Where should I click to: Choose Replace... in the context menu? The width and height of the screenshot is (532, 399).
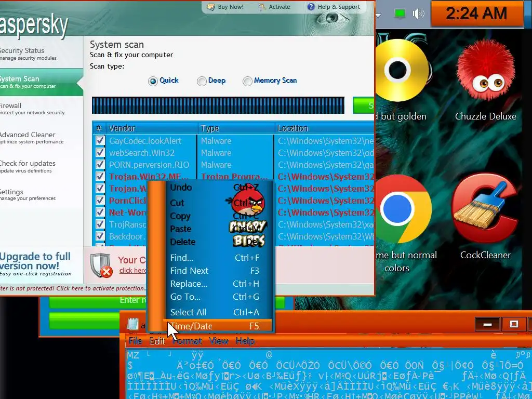point(218,284)
